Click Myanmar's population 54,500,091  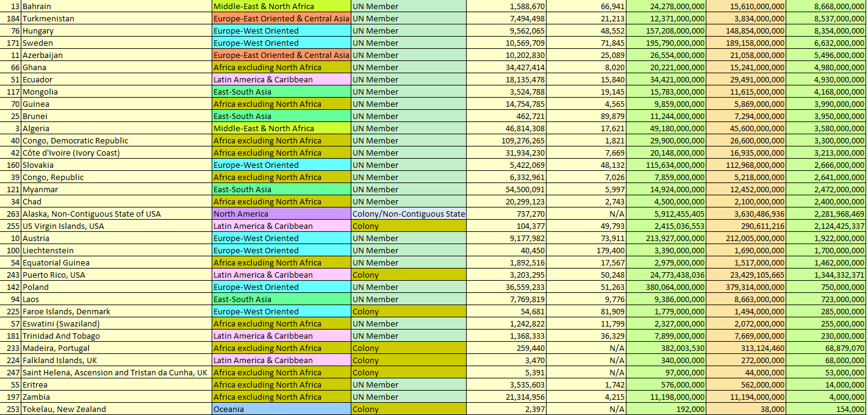pyautogui.click(x=506, y=189)
